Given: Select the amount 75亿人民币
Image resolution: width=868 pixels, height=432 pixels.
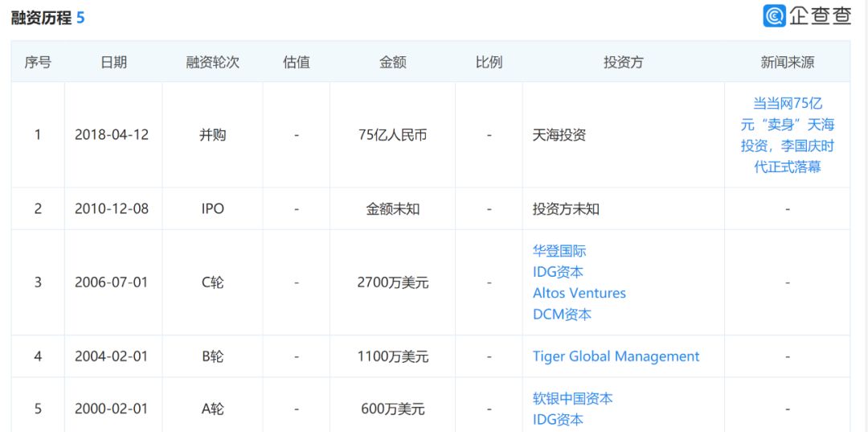Looking at the screenshot, I should click(392, 134).
